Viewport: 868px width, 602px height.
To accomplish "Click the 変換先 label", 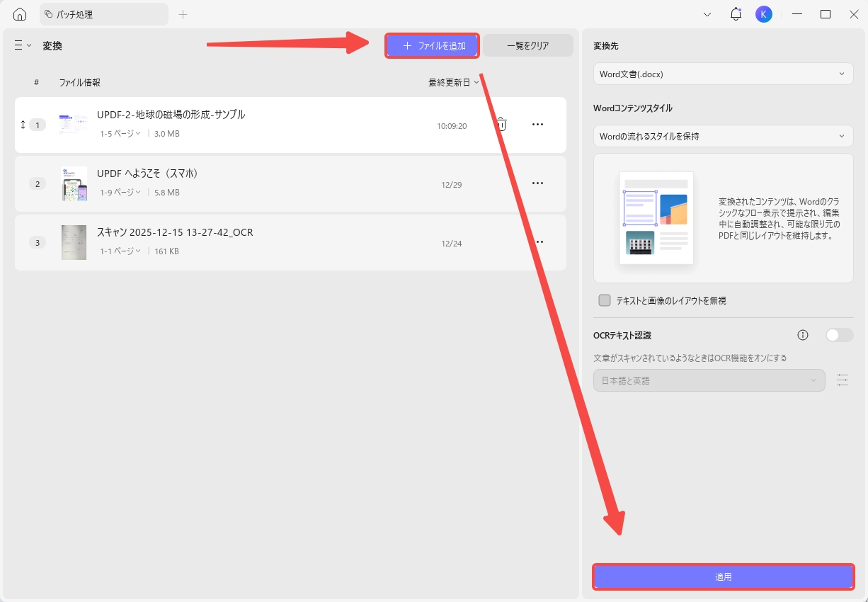I will click(606, 45).
